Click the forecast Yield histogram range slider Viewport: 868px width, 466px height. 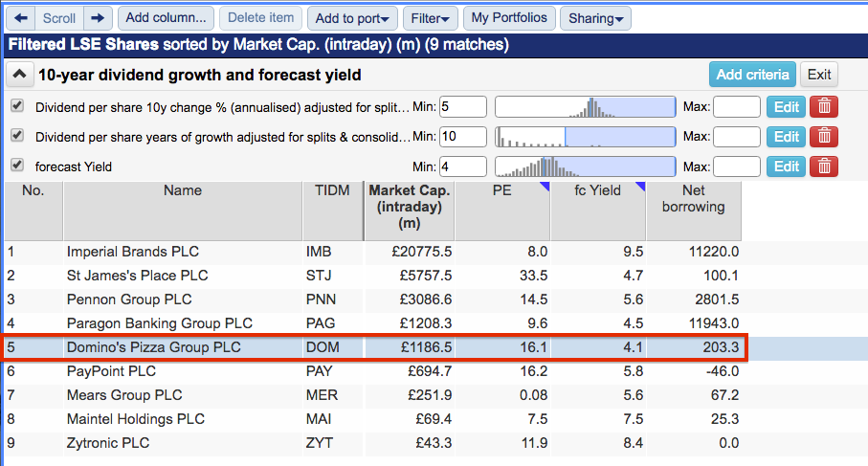[585, 166]
